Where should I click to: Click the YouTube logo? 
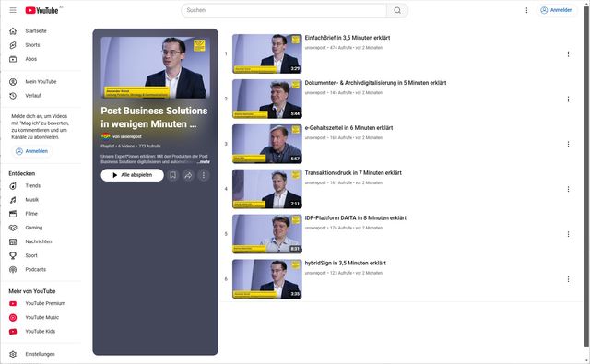pos(41,10)
